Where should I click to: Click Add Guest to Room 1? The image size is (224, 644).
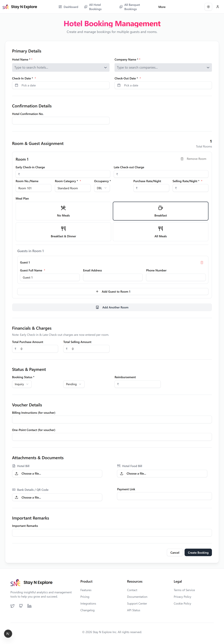pos(113,291)
